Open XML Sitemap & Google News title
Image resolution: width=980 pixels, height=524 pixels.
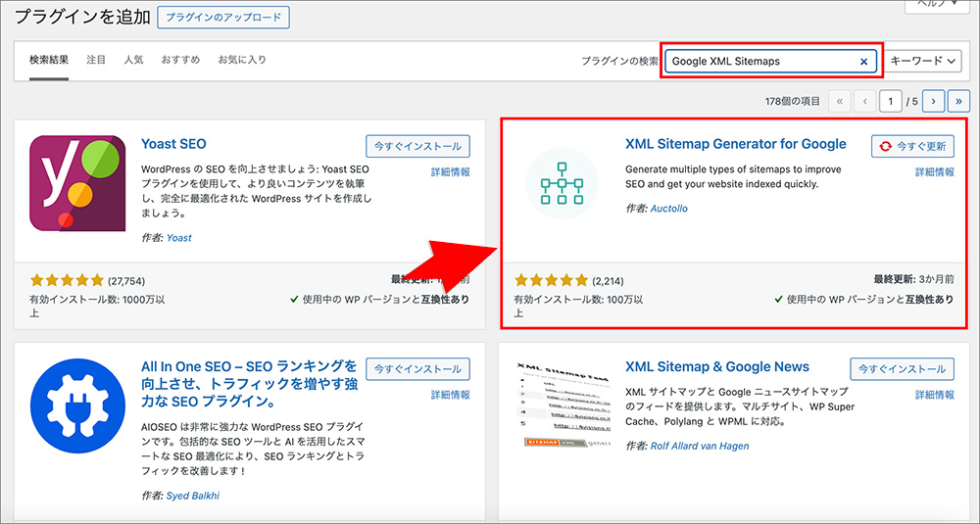click(717, 366)
